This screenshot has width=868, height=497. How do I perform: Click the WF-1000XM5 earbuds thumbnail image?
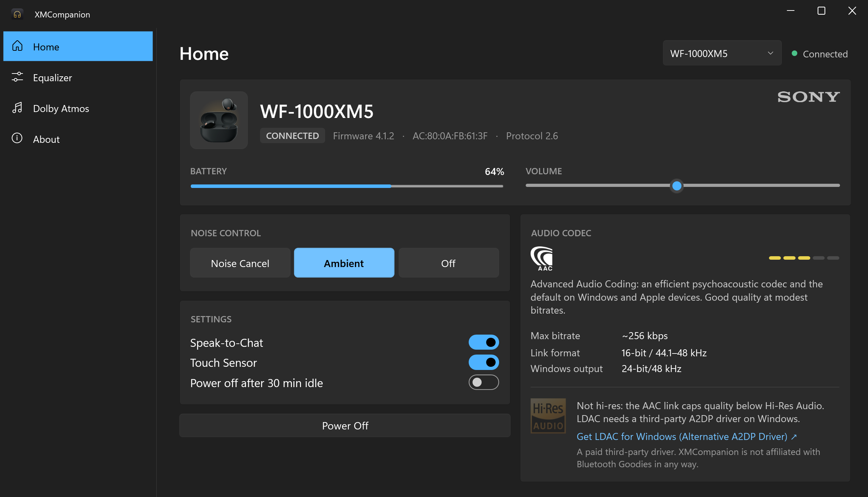219,120
